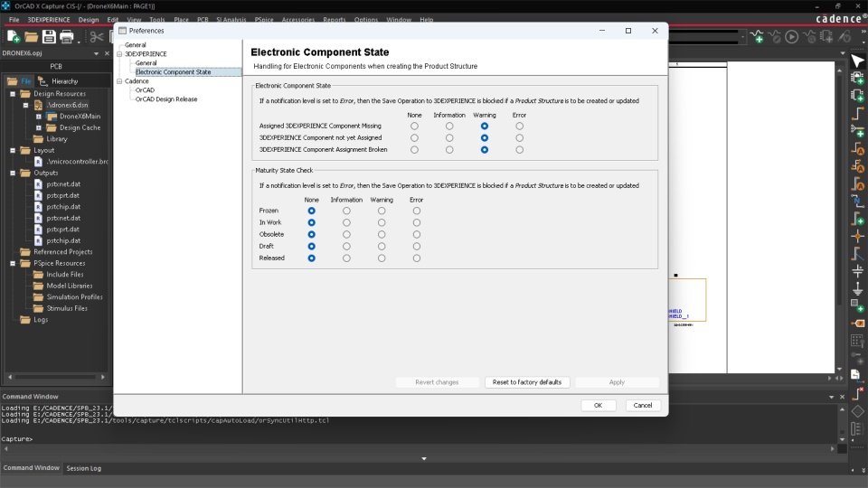The height and width of the screenshot is (488, 868).
Task: Select the Logs folder
Action: pos(41,320)
